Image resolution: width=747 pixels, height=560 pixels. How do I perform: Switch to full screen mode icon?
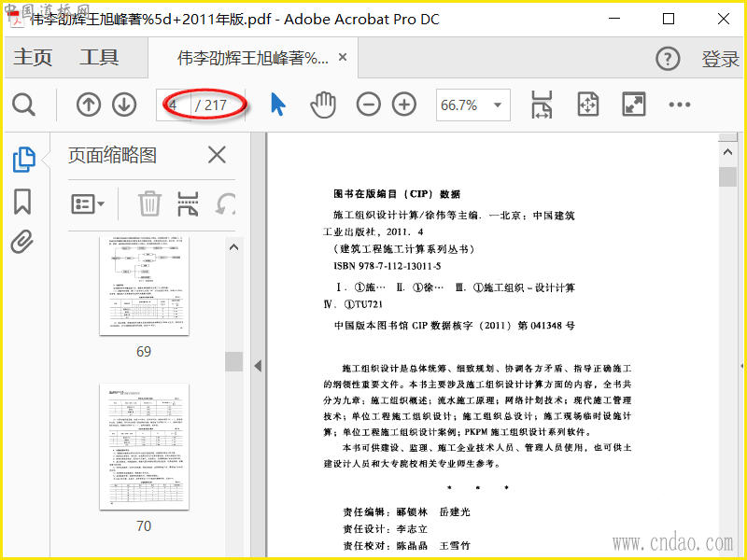pyautogui.click(x=634, y=105)
